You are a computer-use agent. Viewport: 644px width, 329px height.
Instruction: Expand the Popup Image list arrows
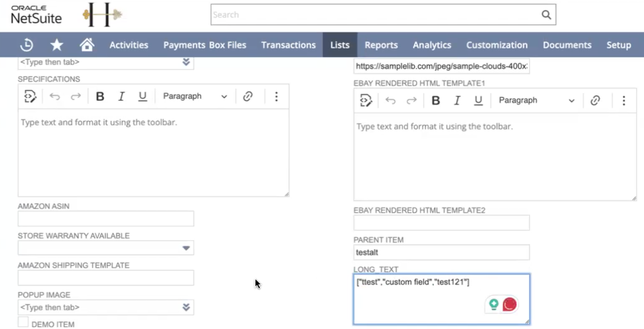tap(186, 307)
